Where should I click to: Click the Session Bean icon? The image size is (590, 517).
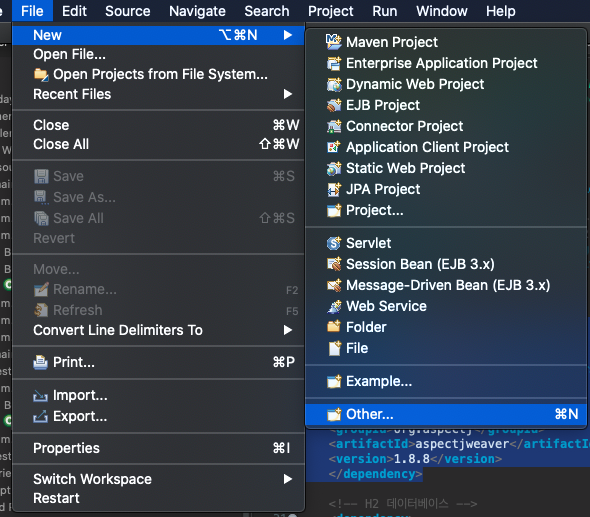point(334,264)
